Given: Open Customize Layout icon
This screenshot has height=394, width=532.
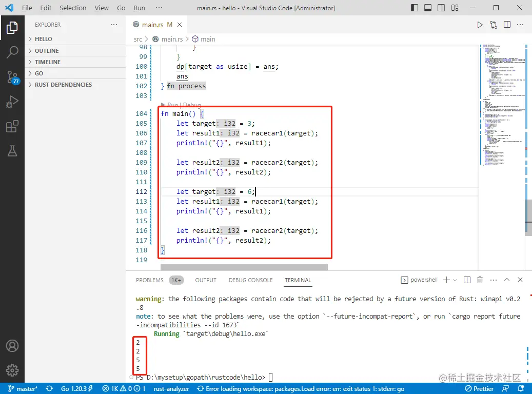Looking at the screenshot, I should pyautogui.click(x=455, y=8).
